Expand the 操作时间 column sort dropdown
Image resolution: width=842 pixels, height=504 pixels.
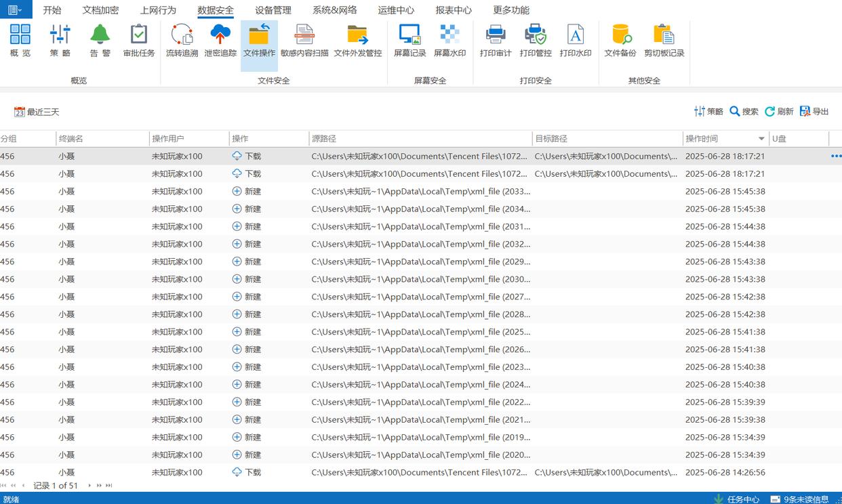(761, 139)
